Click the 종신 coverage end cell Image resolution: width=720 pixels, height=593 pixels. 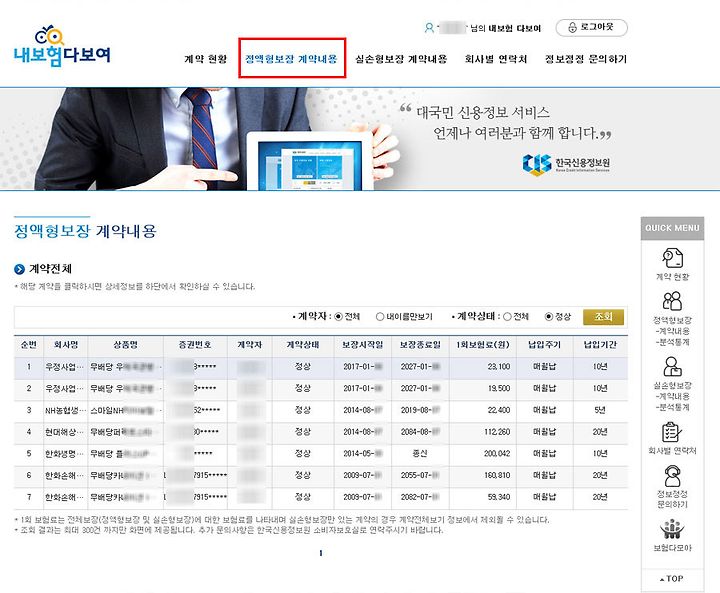coord(420,454)
